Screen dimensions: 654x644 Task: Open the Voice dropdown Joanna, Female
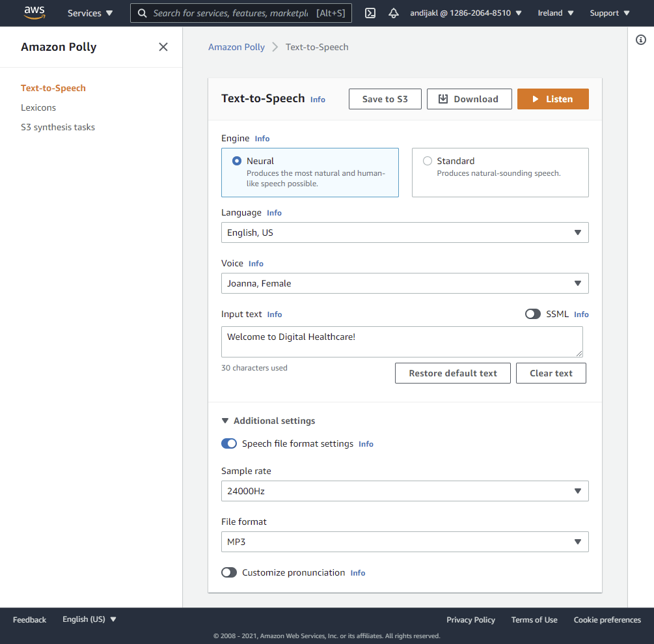click(x=405, y=283)
